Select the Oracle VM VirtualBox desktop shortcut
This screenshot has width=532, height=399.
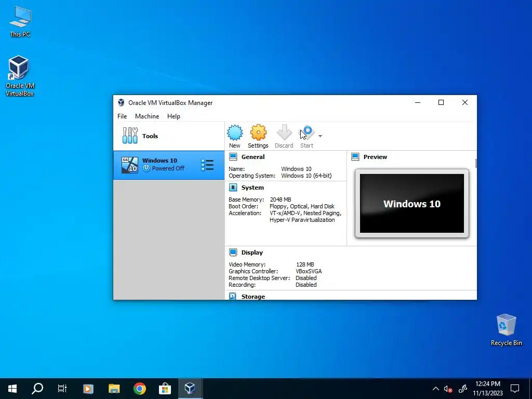20,76
